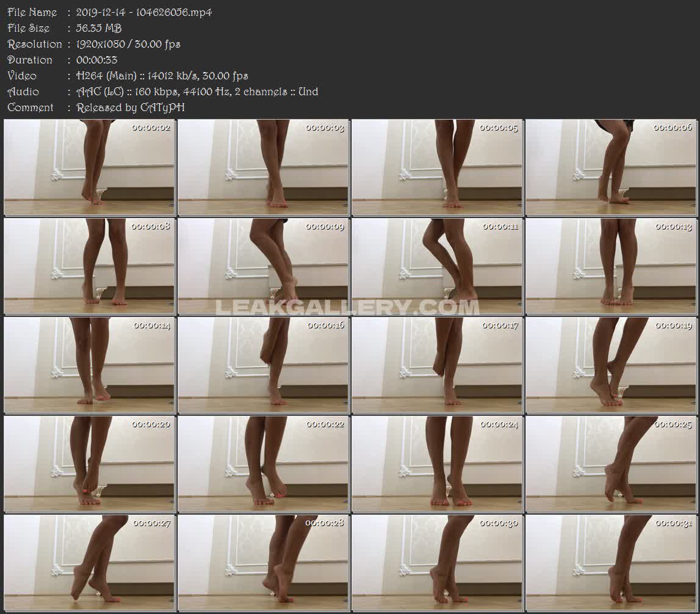Open the 00:00:09 frame preview

tap(263, 266)
